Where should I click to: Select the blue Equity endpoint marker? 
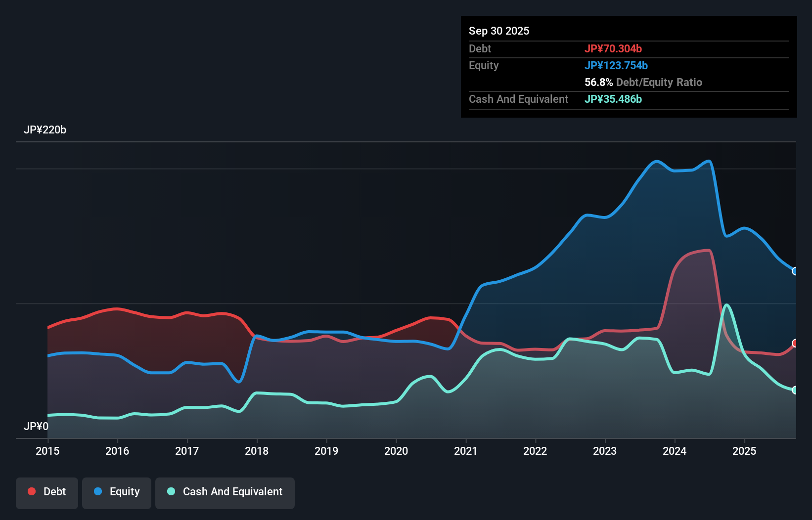(795, 271)
